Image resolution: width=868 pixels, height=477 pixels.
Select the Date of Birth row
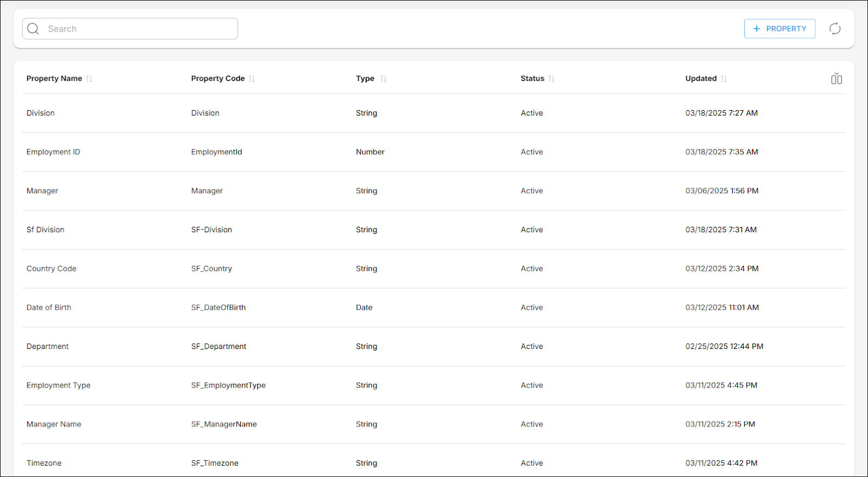click(49, 307)
